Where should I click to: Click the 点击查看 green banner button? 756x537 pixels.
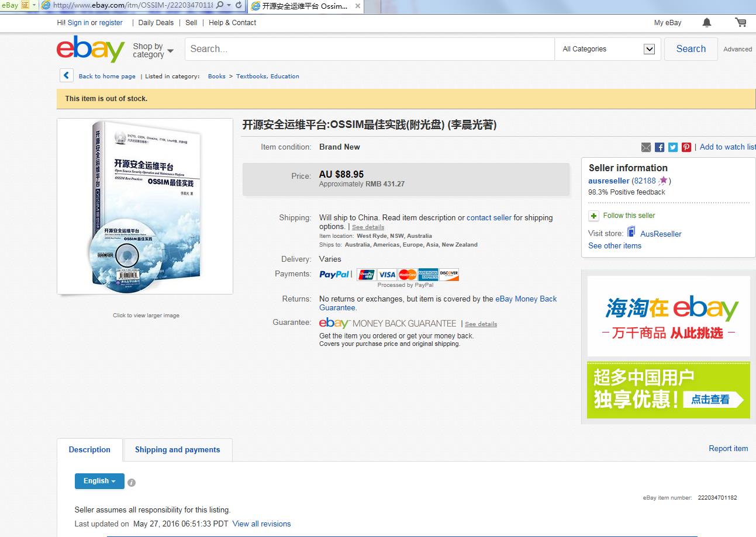point(713,400)
